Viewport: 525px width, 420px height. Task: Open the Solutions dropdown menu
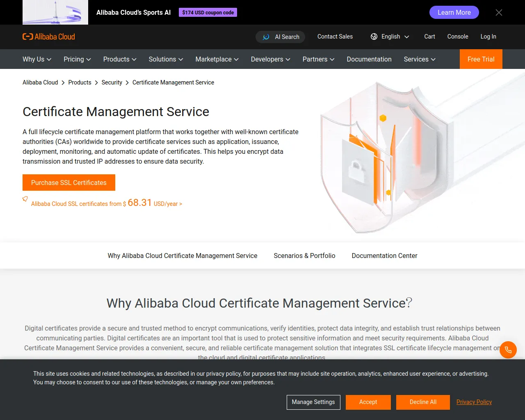(166, 59)
